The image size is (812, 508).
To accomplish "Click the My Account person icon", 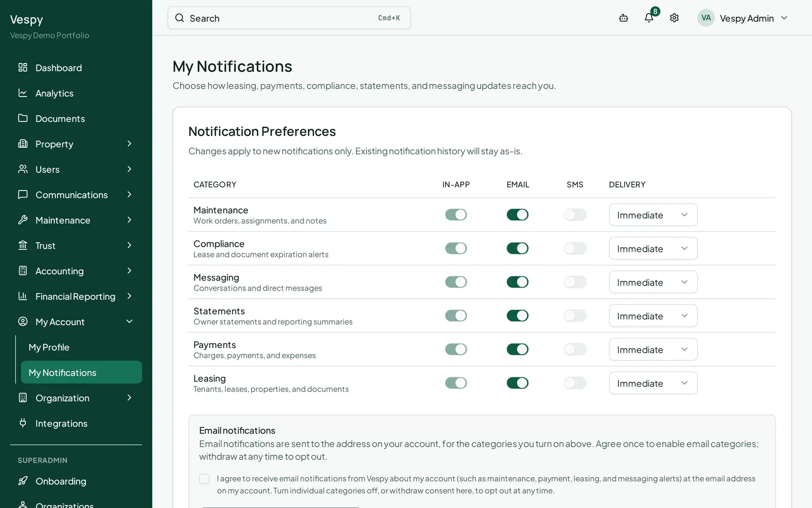I will click(x=23, y=322).
